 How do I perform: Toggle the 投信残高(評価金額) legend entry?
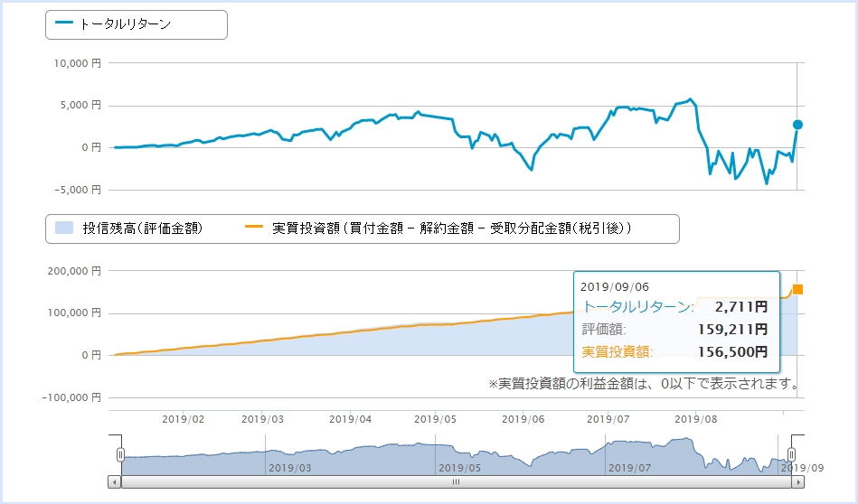129,228
